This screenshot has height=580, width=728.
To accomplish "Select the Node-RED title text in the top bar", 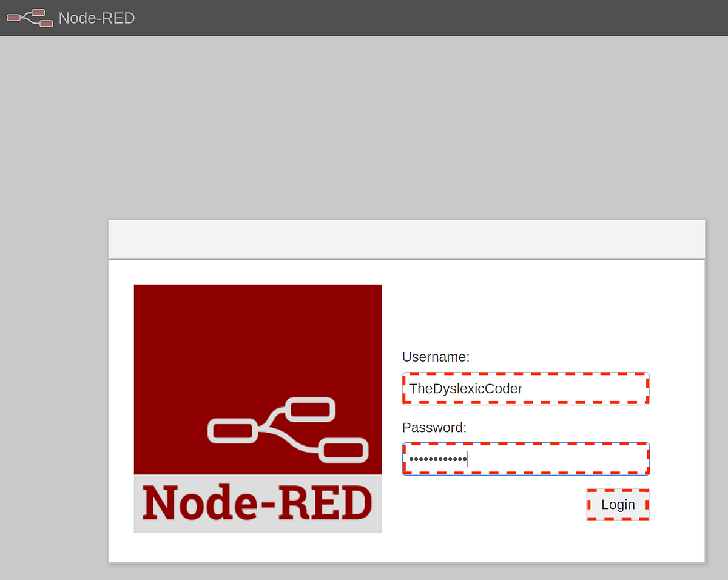I will tap(96, 18).
